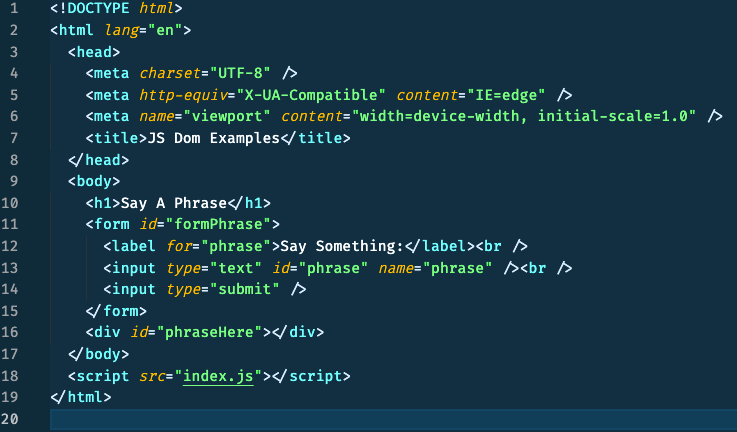Screen dimensions: 737x432
Task: Select line number 13 in the gutter
Action: pos(9,268)
